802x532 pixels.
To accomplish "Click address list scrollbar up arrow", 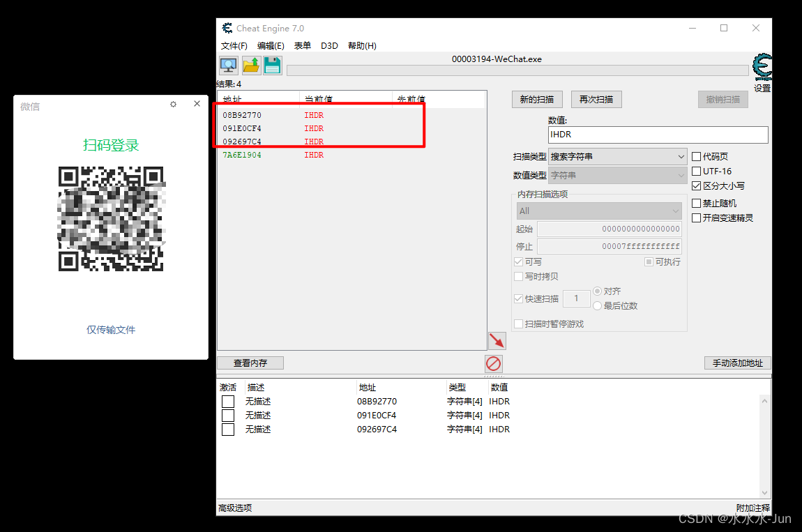I will (764, 401).
